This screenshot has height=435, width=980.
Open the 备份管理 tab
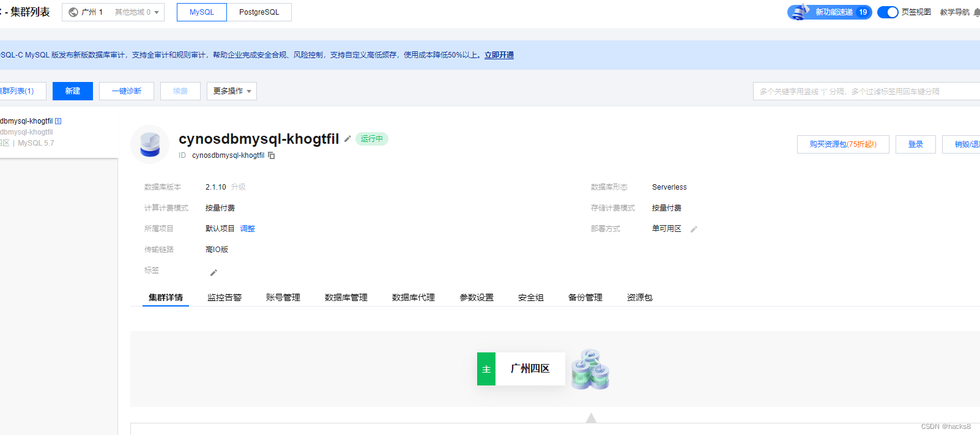coord(585,297)
